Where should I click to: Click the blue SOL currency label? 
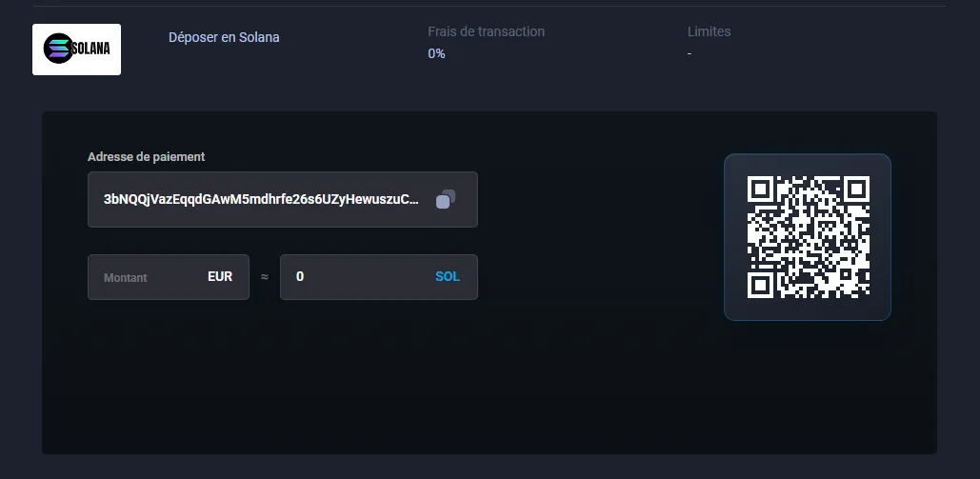click(448, 276)
